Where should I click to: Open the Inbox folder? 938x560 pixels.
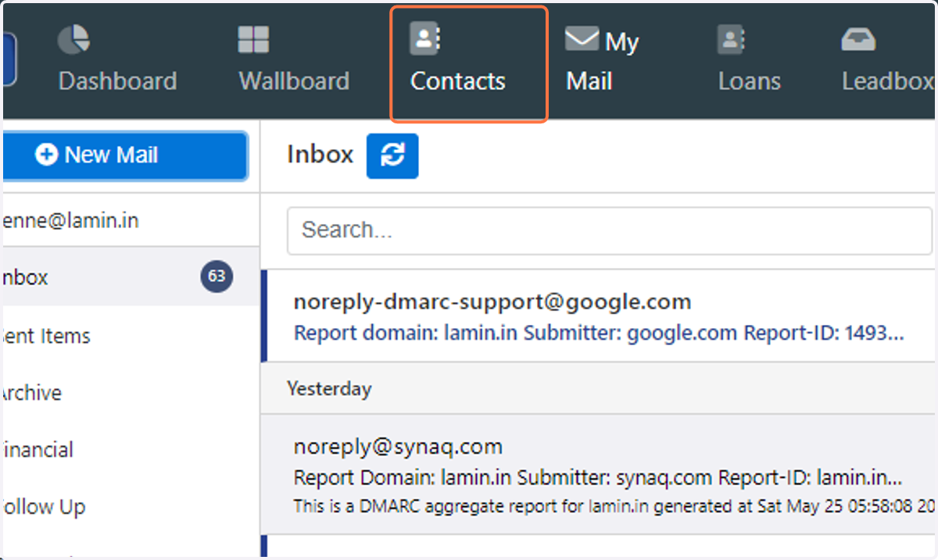tap(131, 277)
